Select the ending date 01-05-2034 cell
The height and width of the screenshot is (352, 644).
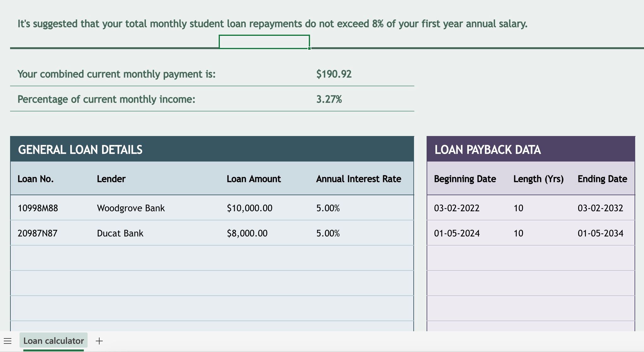pos(600,233)
